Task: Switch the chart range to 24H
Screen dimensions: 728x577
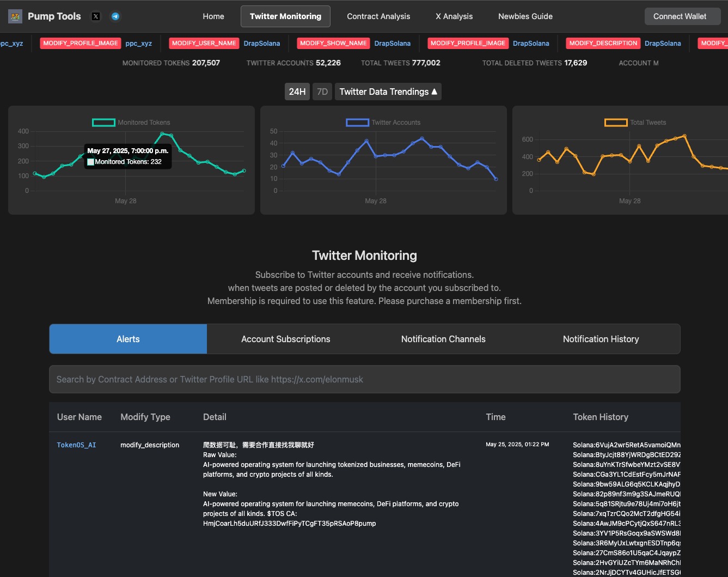Action: coord(297,92)
